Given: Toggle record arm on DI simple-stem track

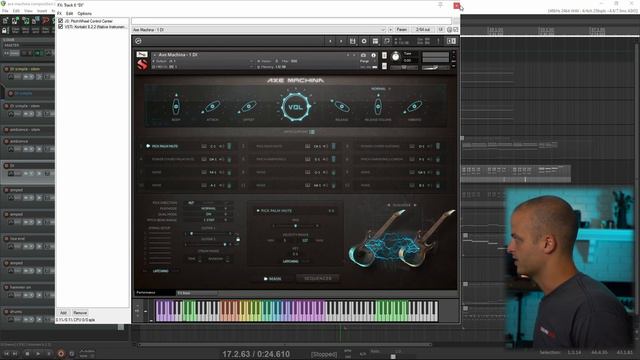Looking at the screenshot, I should coord(7,69).
